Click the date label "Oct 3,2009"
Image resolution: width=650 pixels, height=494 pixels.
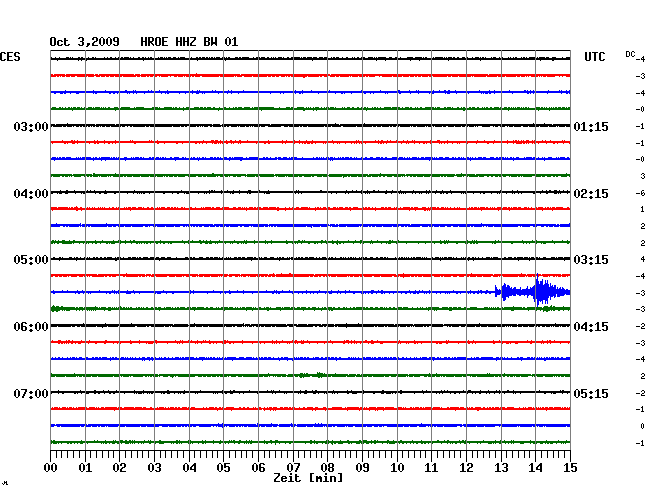tap(85, 42)
